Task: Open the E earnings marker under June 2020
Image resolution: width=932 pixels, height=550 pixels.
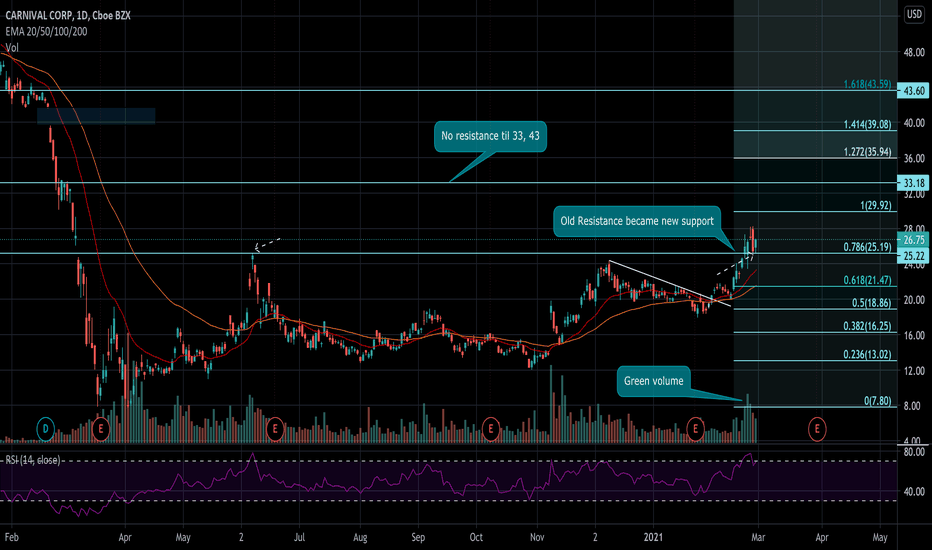Action: pos(275,429)
